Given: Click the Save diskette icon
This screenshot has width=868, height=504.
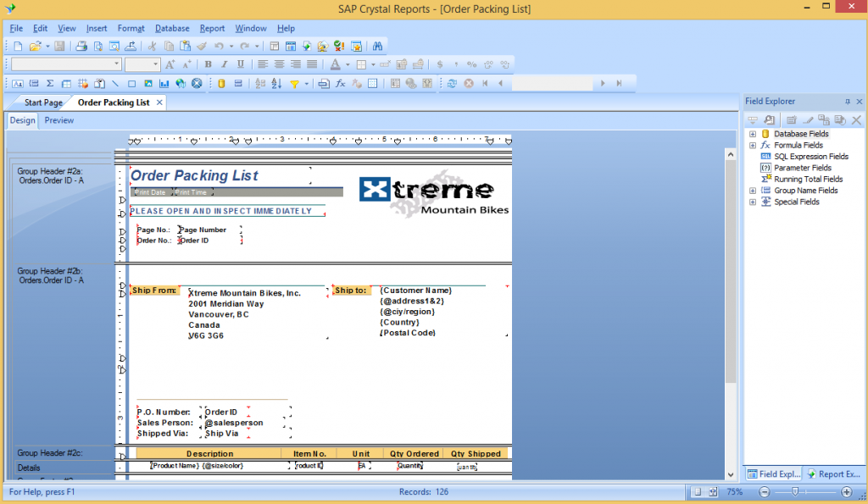Looking at the screenshot, I should coord(59,47).
